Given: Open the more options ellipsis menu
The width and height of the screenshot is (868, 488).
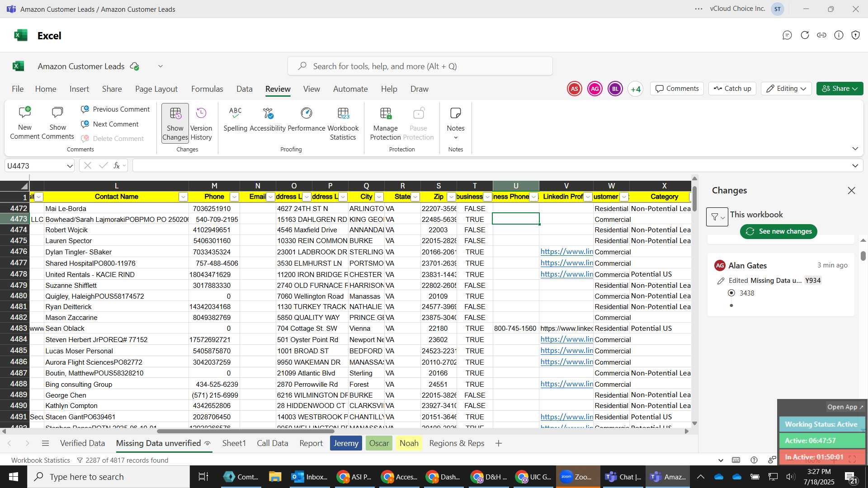Looking at the screenshot, I should click(698, 9).
